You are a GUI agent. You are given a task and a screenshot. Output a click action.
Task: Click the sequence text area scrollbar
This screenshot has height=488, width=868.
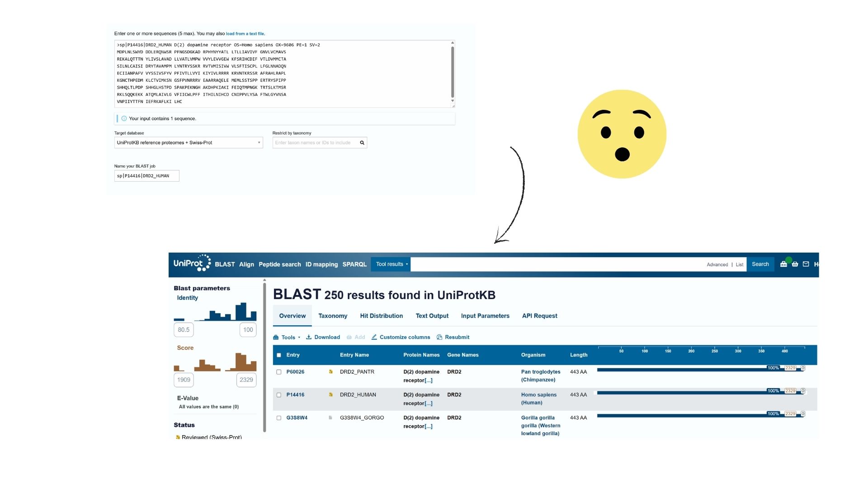(453, 72)
